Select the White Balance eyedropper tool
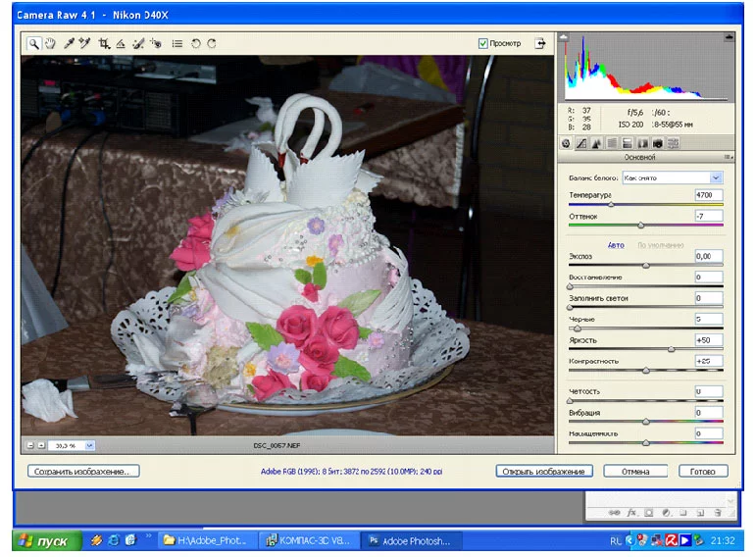The image size is (756, 557). point(69,44)
